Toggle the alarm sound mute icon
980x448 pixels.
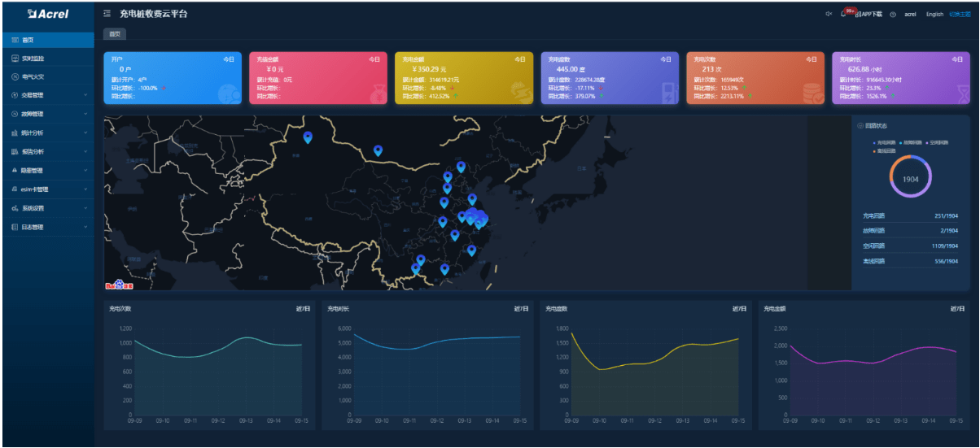point(829,14)
